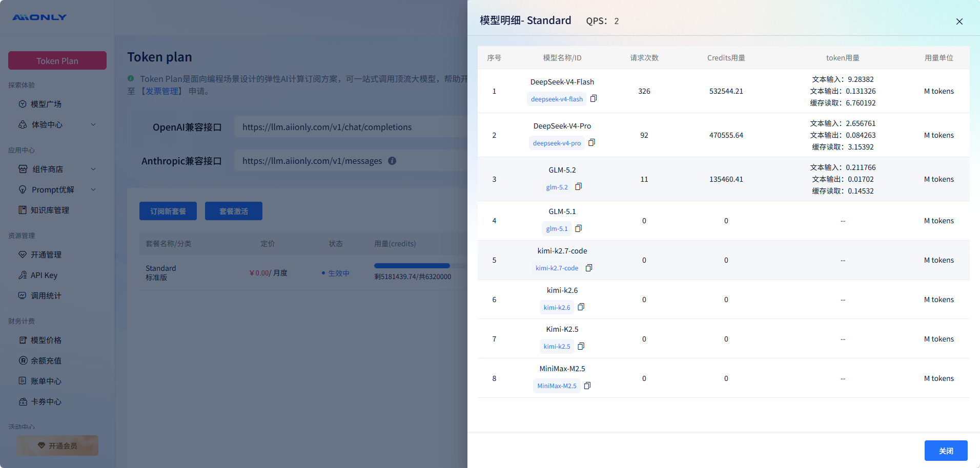980x468 pixels.
Task: Click the ¥0.00/月度 price cell
Action: coord(268,273)
